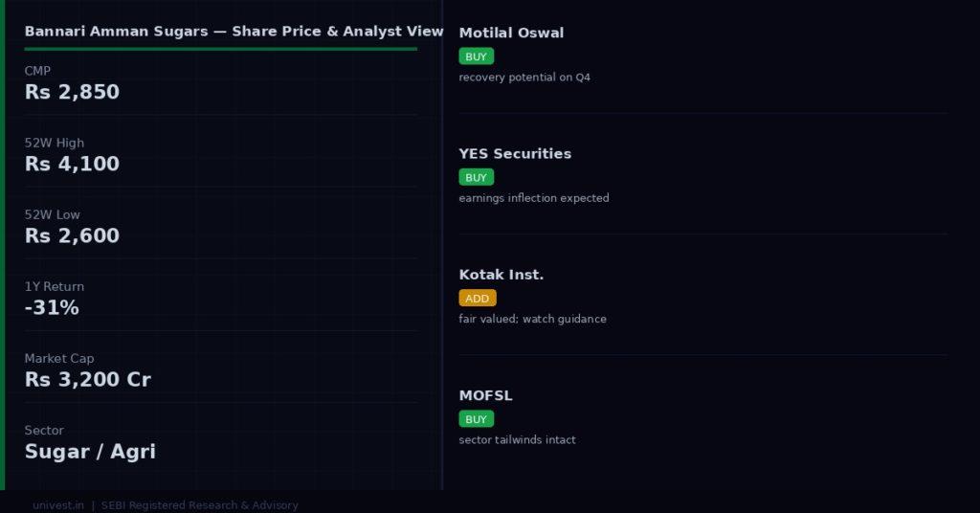The width and height of the screenshot is (980, 513).
Task: Click the Bannari Amman Sugars title
Action: coord(234,32)
